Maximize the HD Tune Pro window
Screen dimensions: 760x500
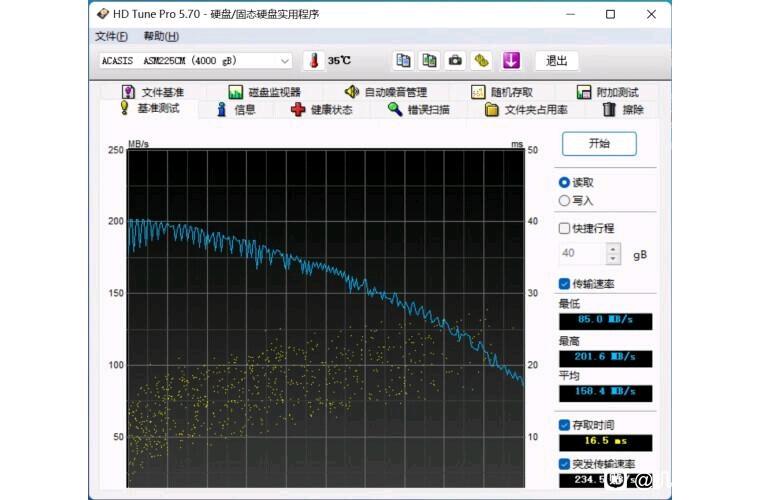611,14
